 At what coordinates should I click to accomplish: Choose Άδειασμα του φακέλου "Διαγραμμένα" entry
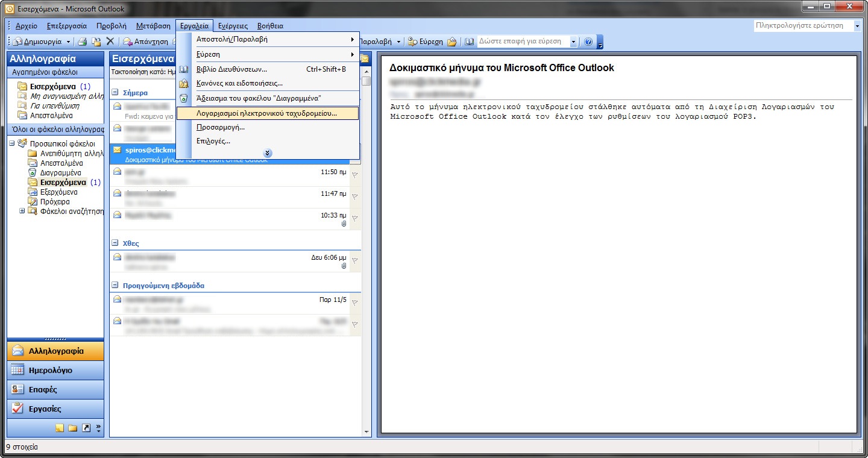click(x=268, y=98)
